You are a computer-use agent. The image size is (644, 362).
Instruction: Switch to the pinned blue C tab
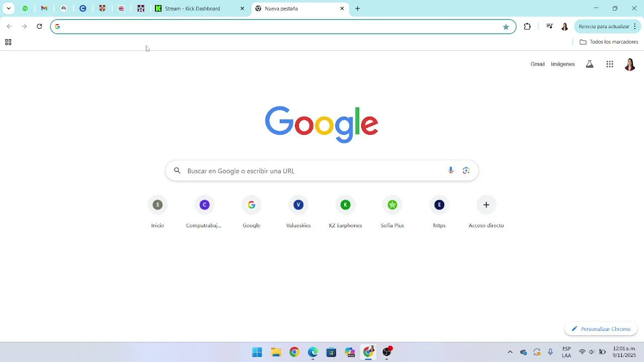tap(83, 9)
